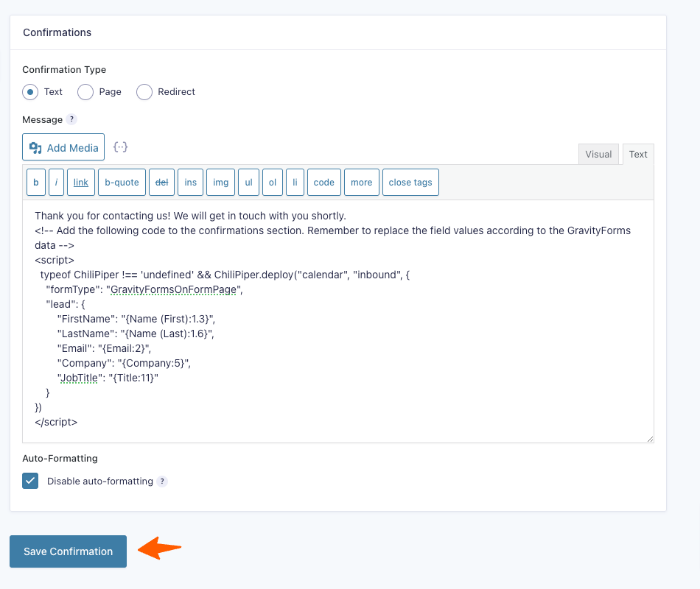The width and height of the screenshot is (700, 589).
Task: Show help for Disable auto-formatting
Action: tap(162, 481)
